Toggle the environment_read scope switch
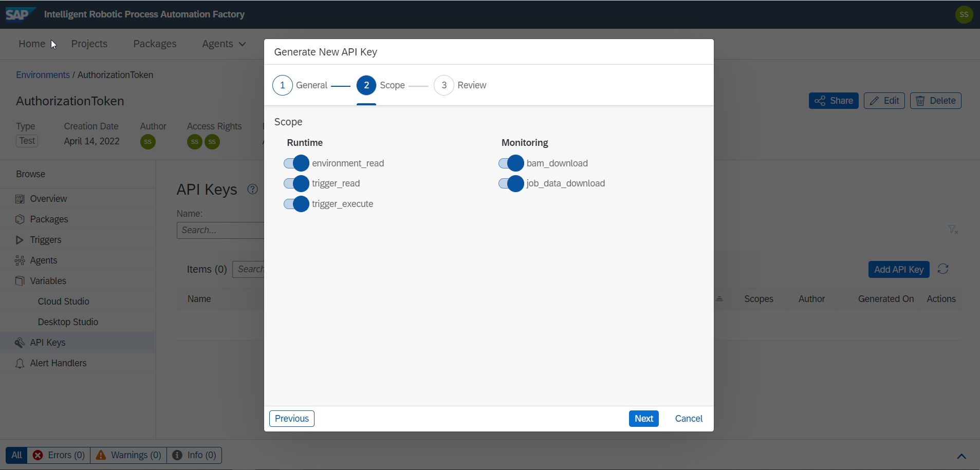The image size is (980, 470). [x=297, y=163]
